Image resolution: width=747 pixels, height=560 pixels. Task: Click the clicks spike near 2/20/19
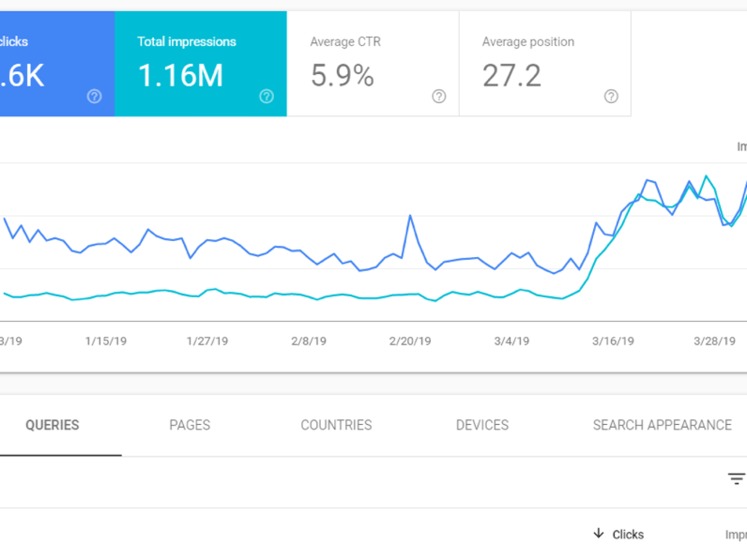tap(410, 216)
